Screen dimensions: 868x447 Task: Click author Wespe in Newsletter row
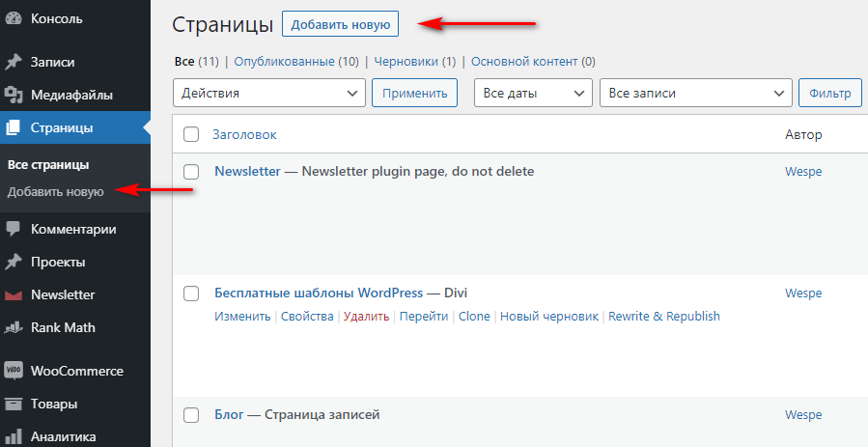click(x=803, y=172)
